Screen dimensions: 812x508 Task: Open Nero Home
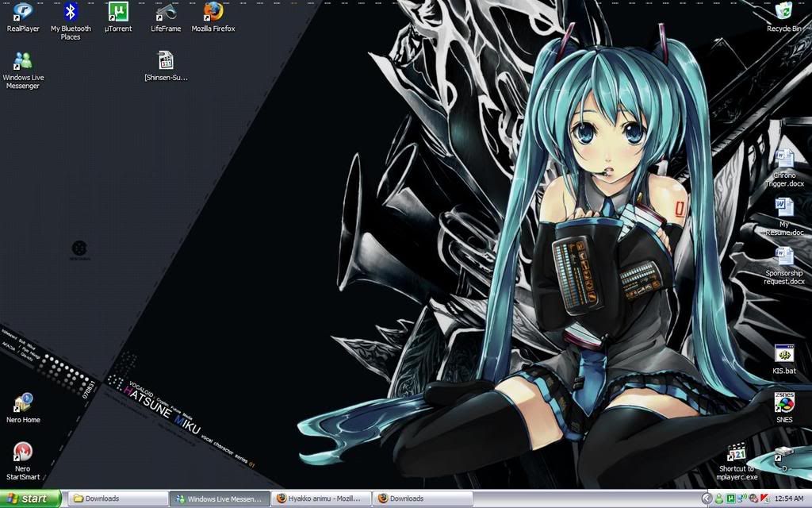22,401
